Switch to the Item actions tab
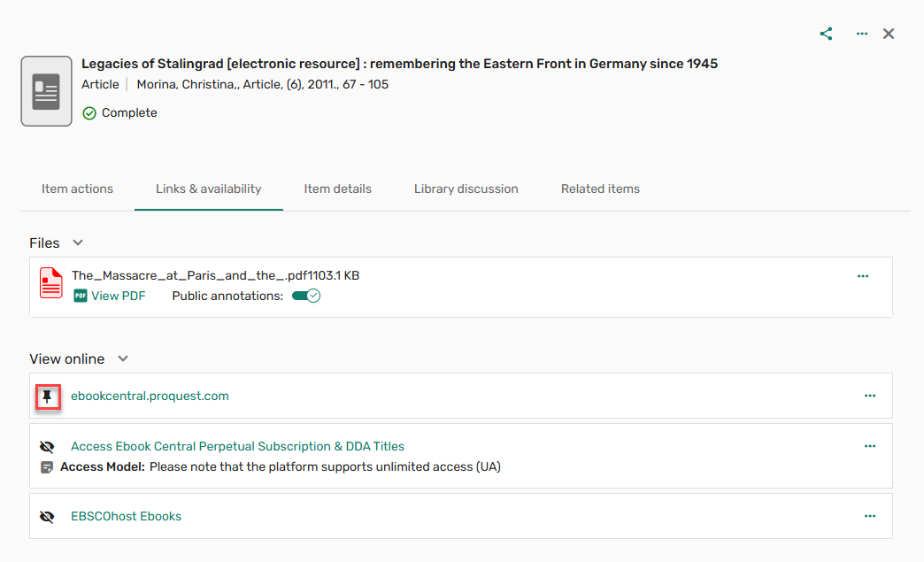Viewport: 924px width, 562px height. point(77,189)
